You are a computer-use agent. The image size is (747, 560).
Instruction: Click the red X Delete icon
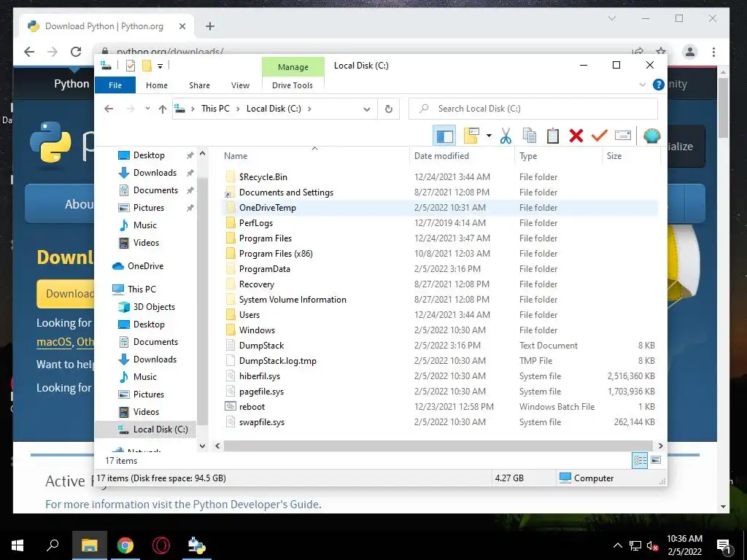pos(576,136)
